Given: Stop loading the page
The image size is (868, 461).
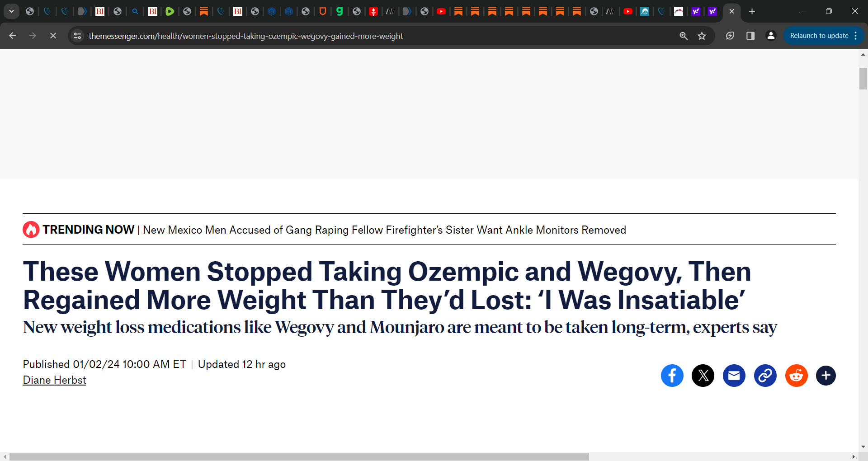Looking at the screenshot, I should [x=53, y=36].
